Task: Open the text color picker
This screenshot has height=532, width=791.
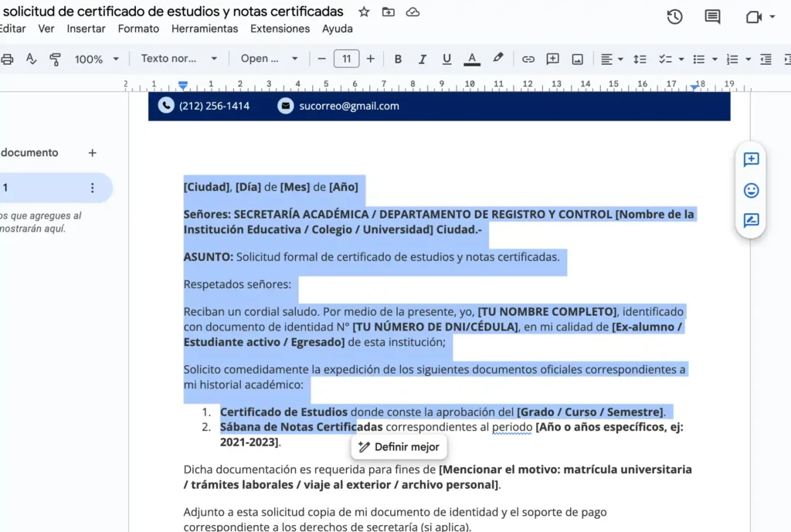Action: [472, 59]
